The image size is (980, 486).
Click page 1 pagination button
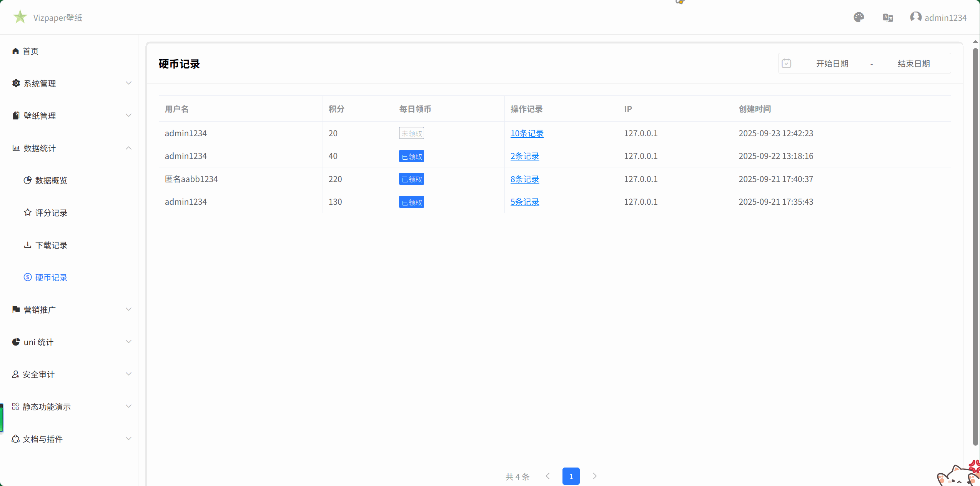tap(571, 476)
